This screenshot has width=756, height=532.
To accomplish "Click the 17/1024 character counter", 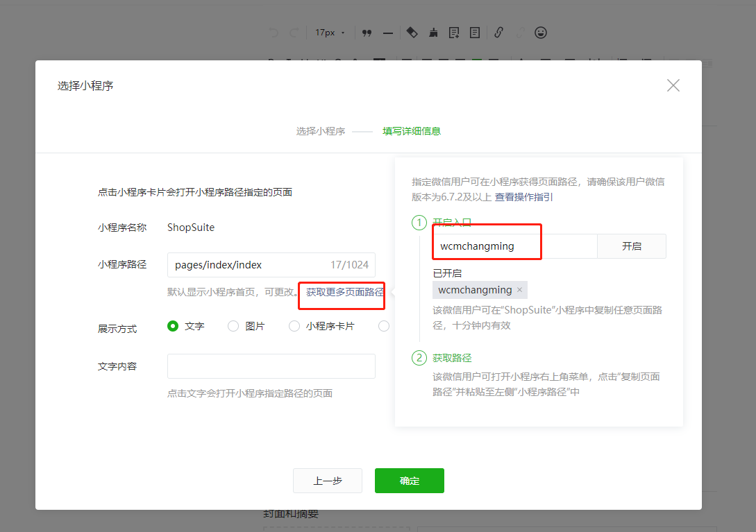I will 350,264.
